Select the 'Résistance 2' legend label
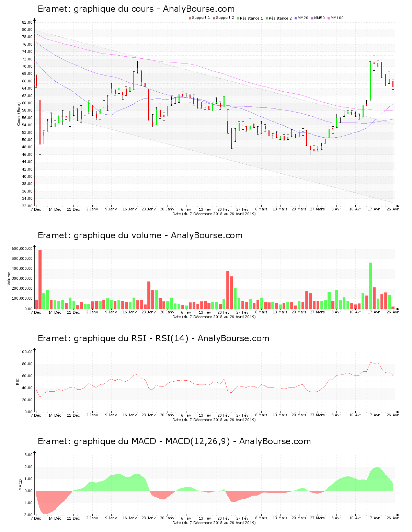This screenshot has height=532, width=412. (x=280, y=18)
